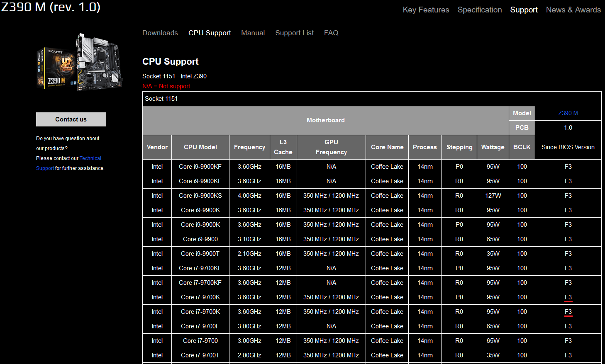Click the Frequency column header
Screen dimensions: 605x364
click(249, 147)
